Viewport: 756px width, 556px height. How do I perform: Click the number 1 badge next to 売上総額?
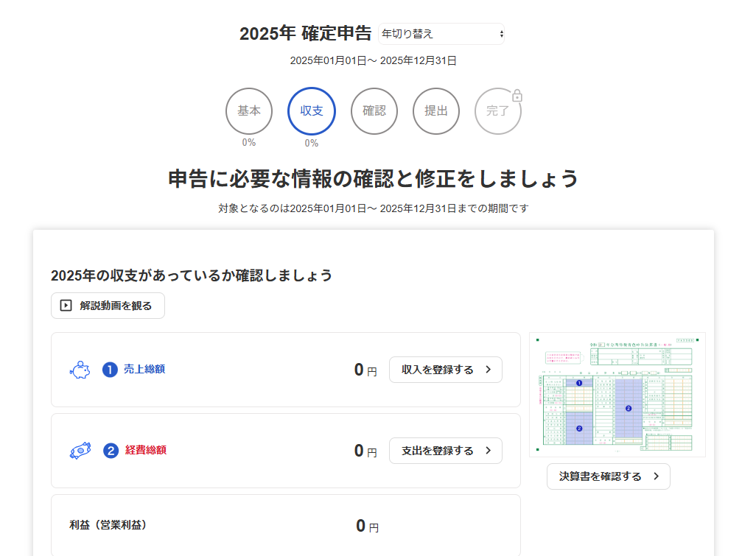110,370
